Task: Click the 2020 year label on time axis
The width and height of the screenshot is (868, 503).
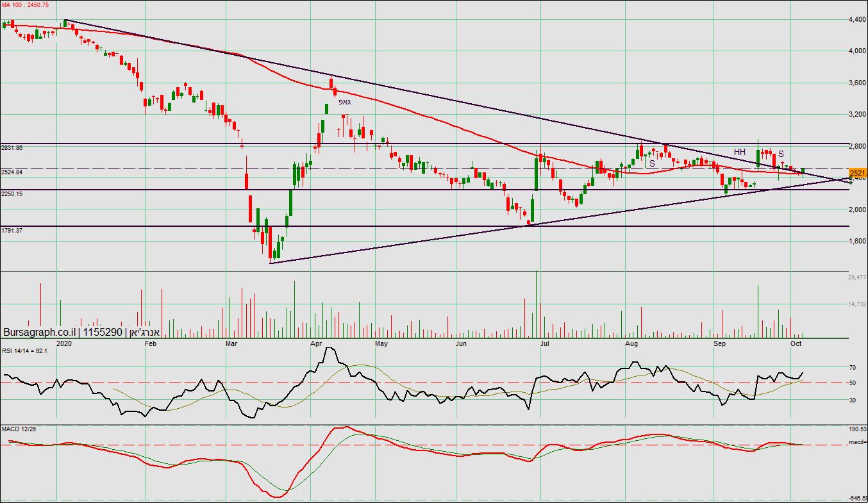Action: point(63,343)
